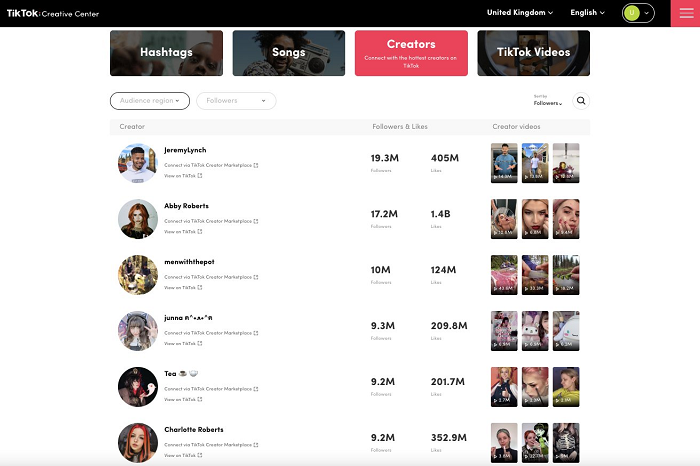Click View on TikTok under junna
Viewport: 700px width, 466px height.
coord(180,344)
